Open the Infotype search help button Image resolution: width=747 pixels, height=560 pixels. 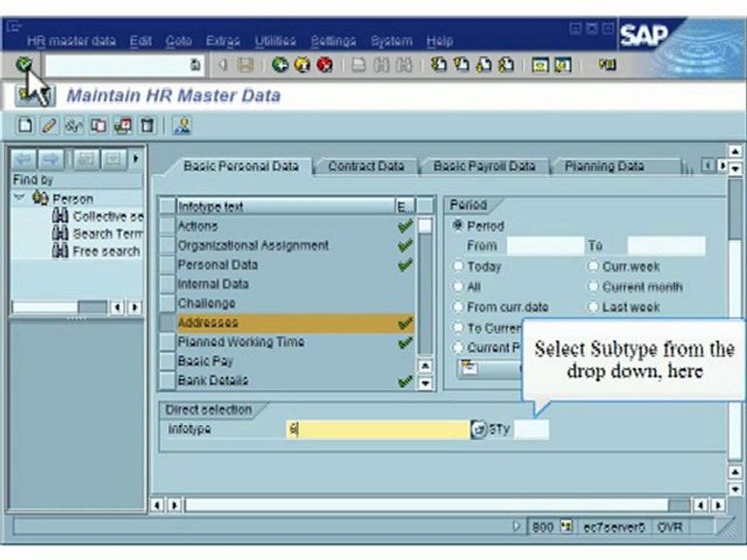tap(479, 429)
